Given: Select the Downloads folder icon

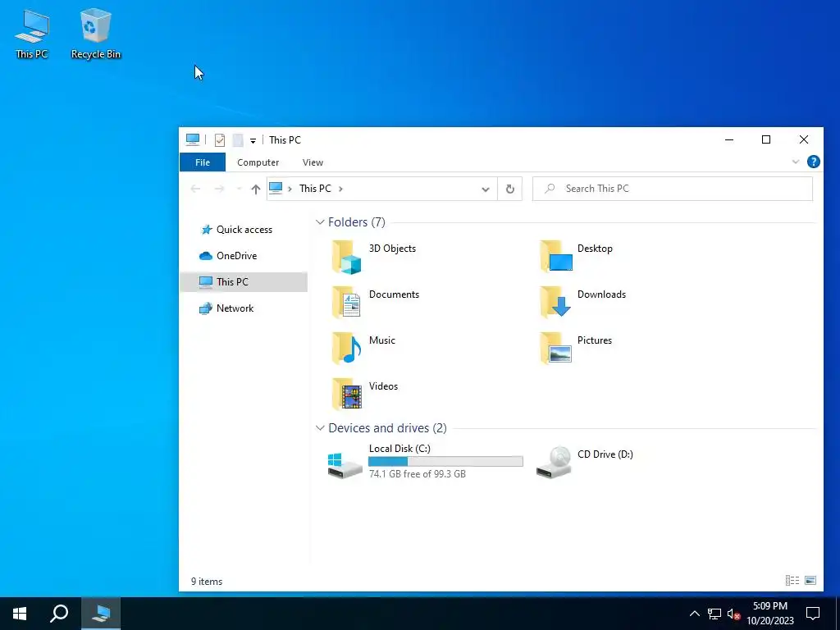Looking at the screenshot, I should click(x=556, y=303).
